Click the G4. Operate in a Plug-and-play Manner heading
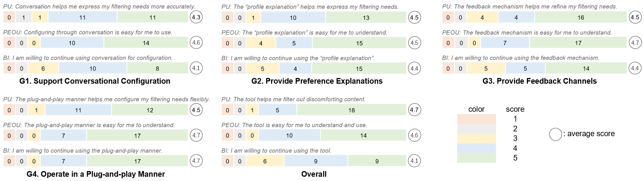Viewport: 644px width, 181px height. (x=96, y=174)
